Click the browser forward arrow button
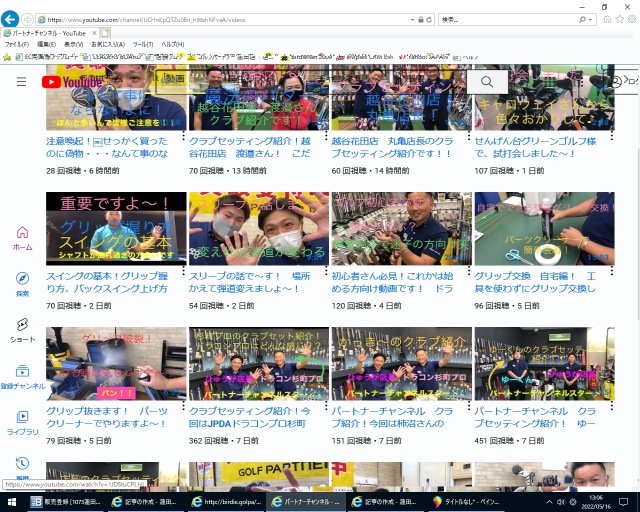This screenshot has width=640, height=512. (x=27, y=19)
